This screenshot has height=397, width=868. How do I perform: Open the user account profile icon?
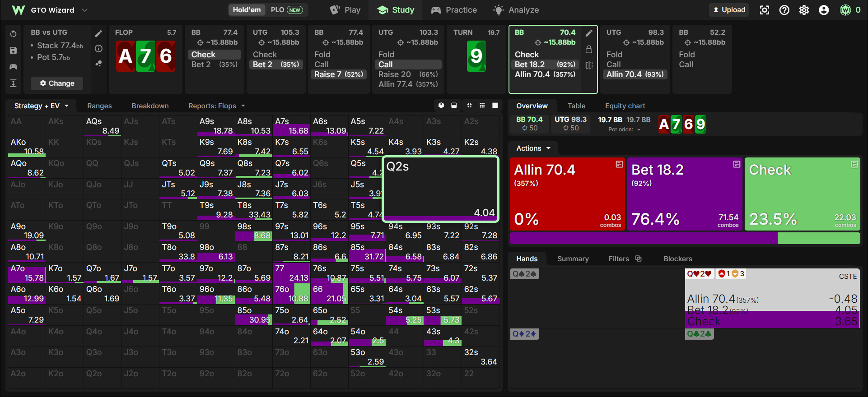pyautogui.click(x=824, y=10)
